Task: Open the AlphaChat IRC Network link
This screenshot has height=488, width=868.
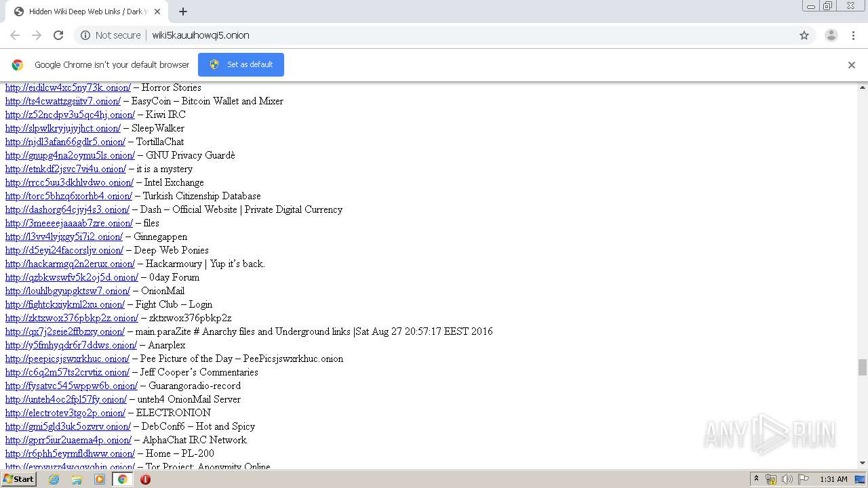Action: pyautogui.click(x=68, y=440)
